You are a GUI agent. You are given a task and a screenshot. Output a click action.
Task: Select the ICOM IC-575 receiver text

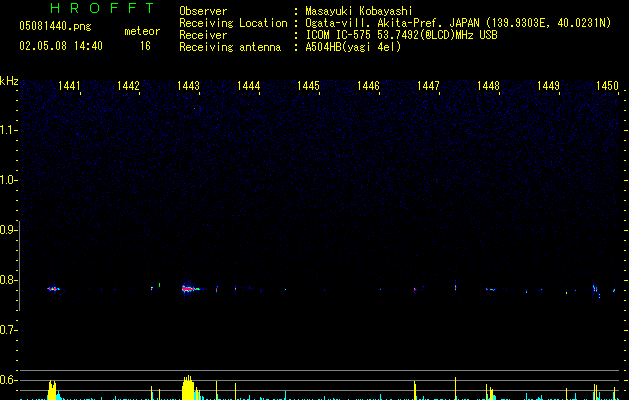401,35
